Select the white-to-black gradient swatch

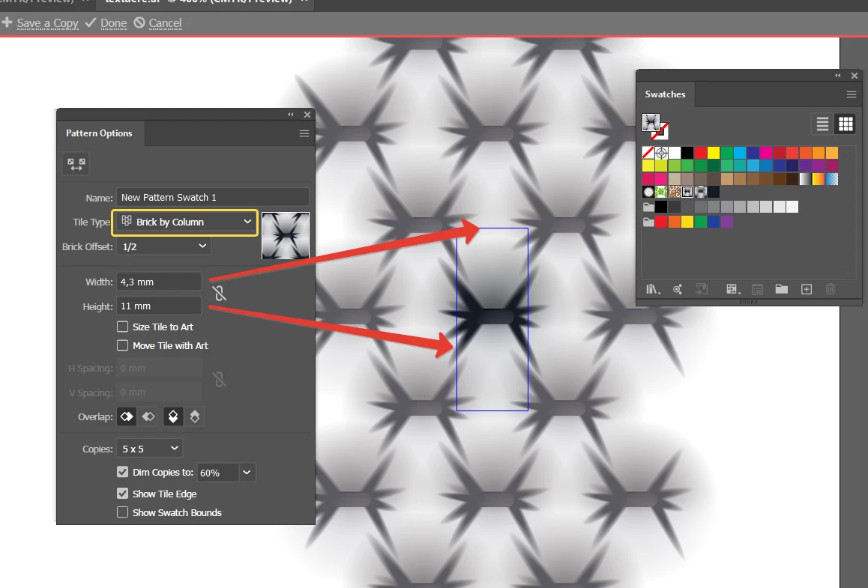click(805, 179)
